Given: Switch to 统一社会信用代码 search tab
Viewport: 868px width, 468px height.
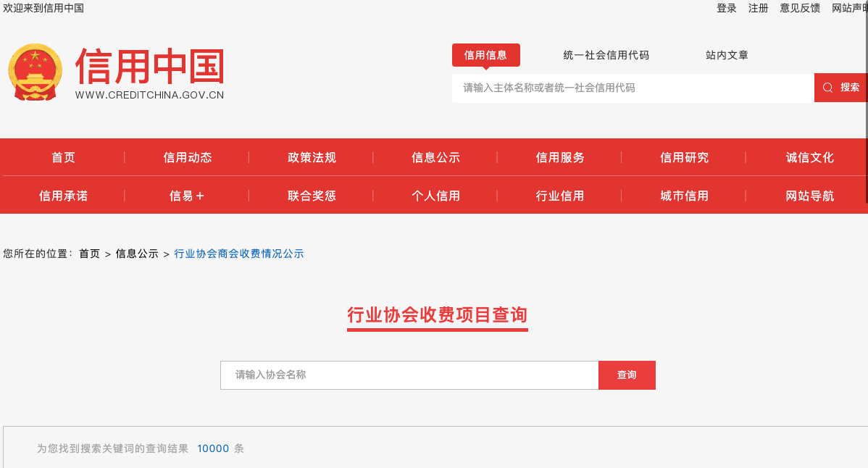Looking at the screenshot, I should (x=606, y=55).
